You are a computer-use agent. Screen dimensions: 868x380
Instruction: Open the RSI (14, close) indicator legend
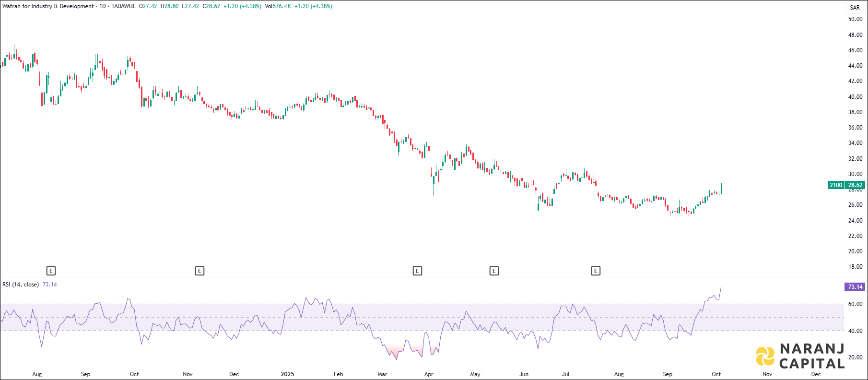(x=21, y=285)
